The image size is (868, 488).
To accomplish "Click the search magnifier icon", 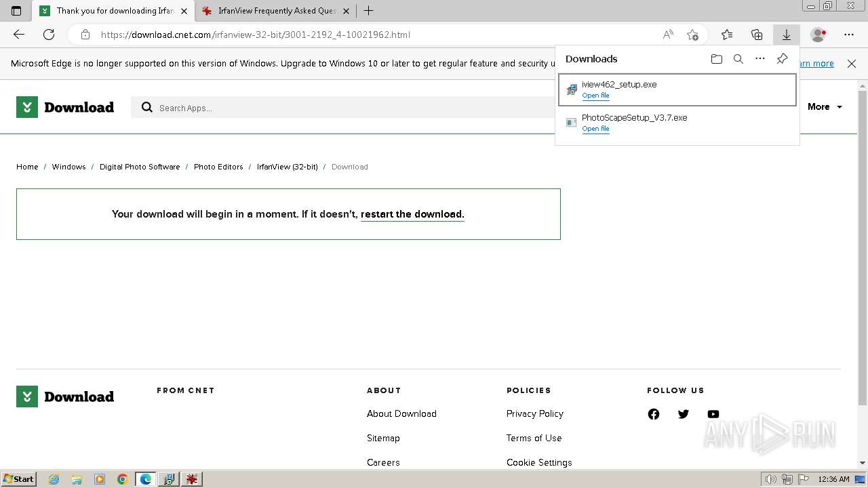I will pyautogui.click(x=146, y=107).
